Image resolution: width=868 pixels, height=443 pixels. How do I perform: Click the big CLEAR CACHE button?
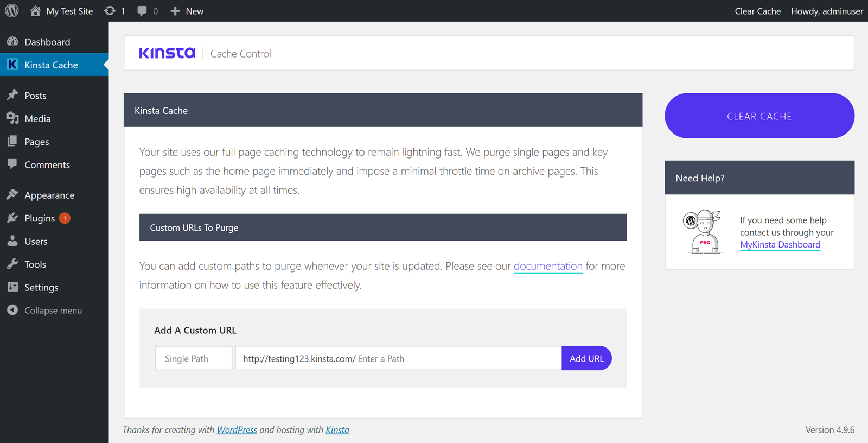759,116
